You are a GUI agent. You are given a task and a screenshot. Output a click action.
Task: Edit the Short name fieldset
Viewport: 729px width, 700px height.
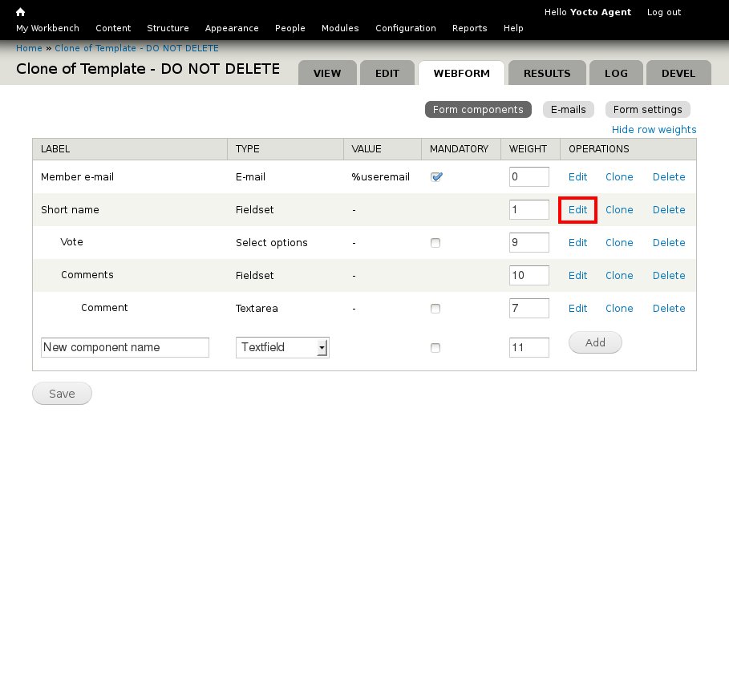coord(577,210)
